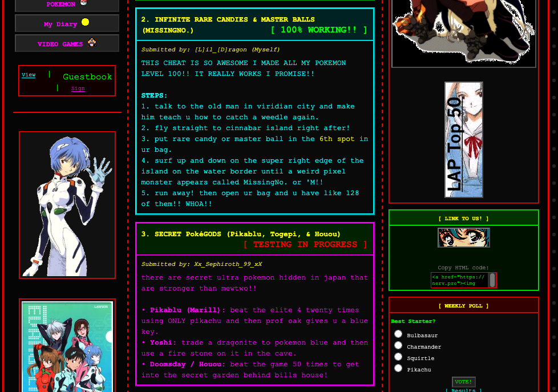Click into the Copy HTML code textbox
This screenshot has width=558, height=392.
click(459, 280)
